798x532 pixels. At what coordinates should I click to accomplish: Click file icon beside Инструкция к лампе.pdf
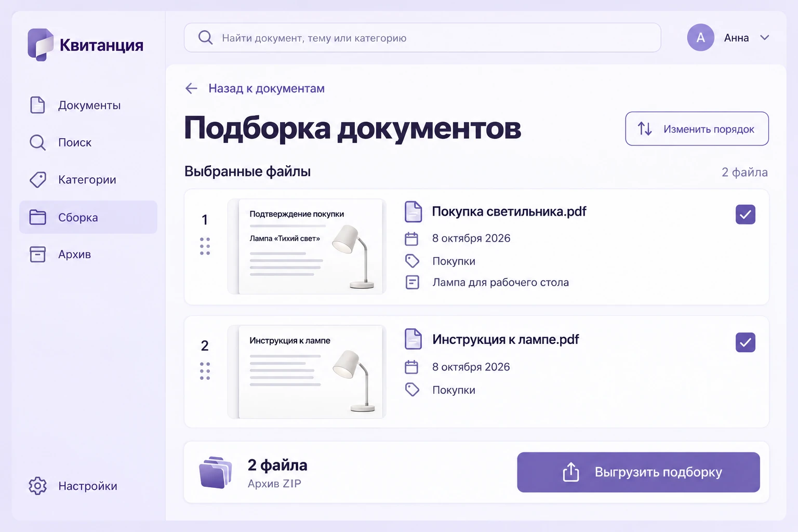[x=413, y=339]
